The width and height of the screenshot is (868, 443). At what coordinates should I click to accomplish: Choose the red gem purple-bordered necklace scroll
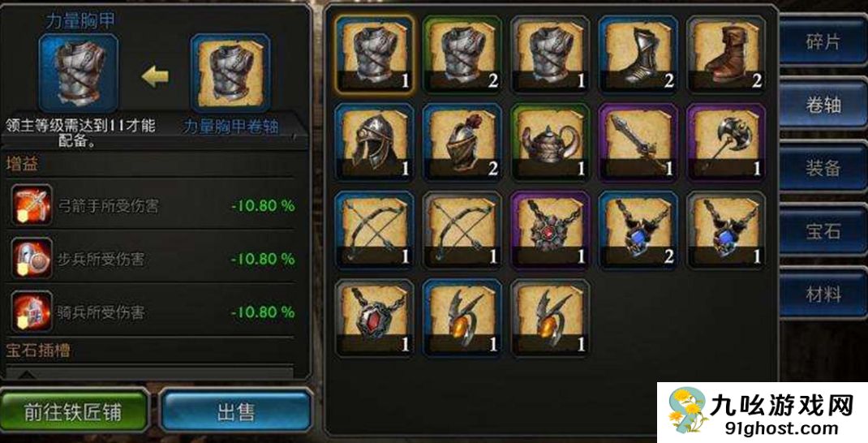[x=550, y=230]
